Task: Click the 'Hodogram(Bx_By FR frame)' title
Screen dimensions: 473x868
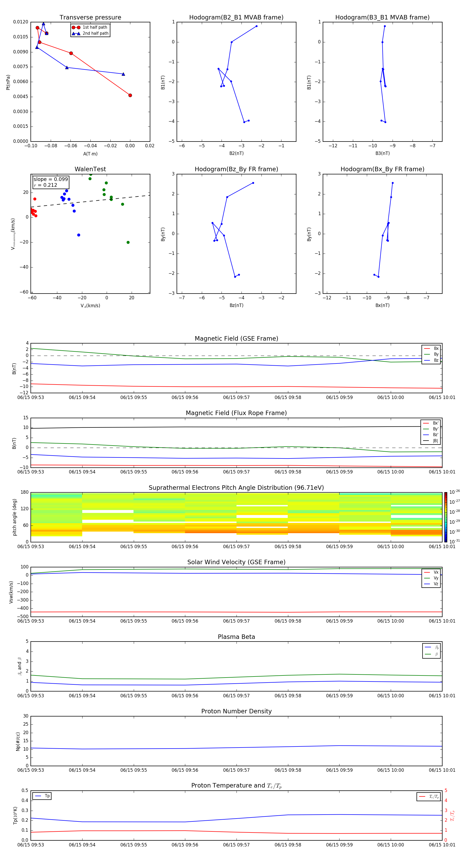Action: (382, 169)
